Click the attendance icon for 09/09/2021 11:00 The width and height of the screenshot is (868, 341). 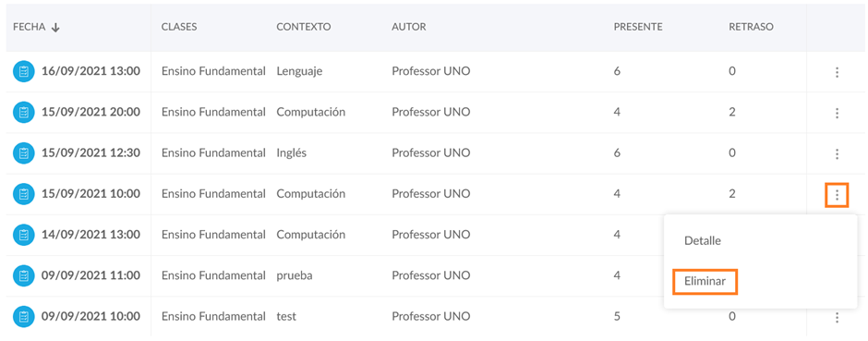pyautogui.click(x=24, y=275)
